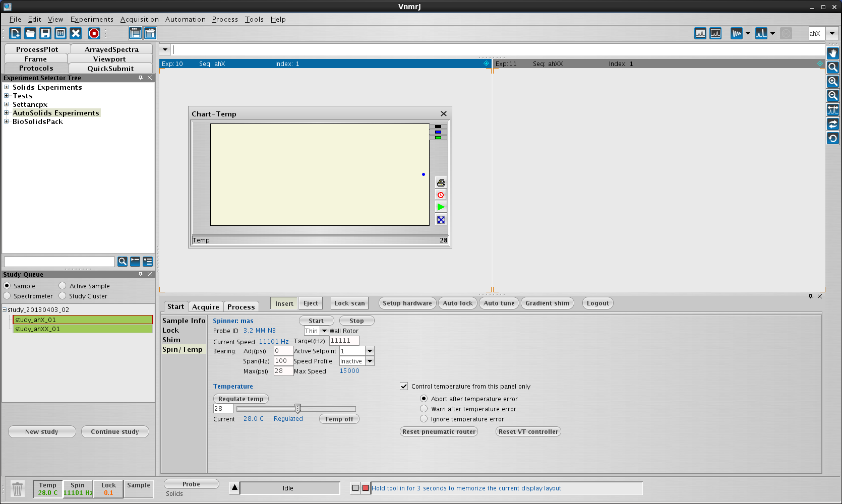The height and width of the screenshot is (504, 842).
Task: Expand the Solids Experiments tree node
Action: 7,87
